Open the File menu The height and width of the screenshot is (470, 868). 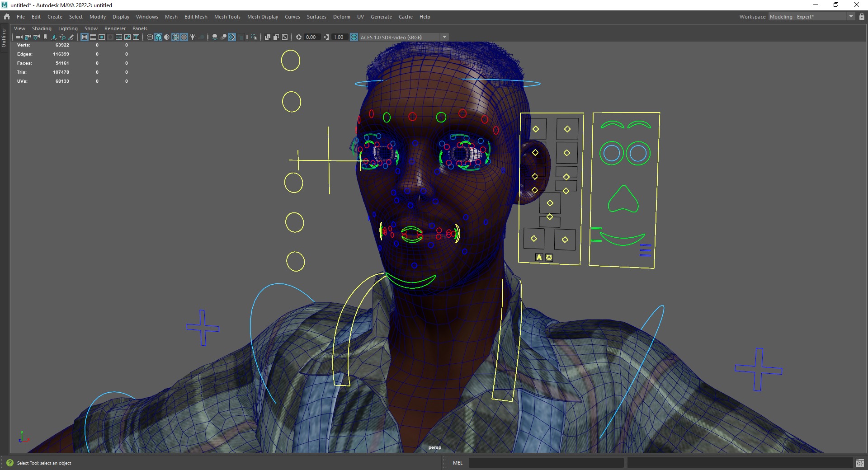[x=21, y=17]
